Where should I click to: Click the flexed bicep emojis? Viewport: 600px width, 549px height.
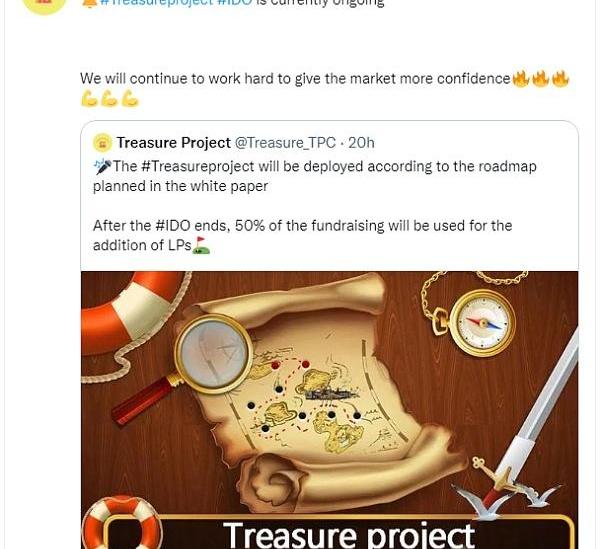pos(109,99)
